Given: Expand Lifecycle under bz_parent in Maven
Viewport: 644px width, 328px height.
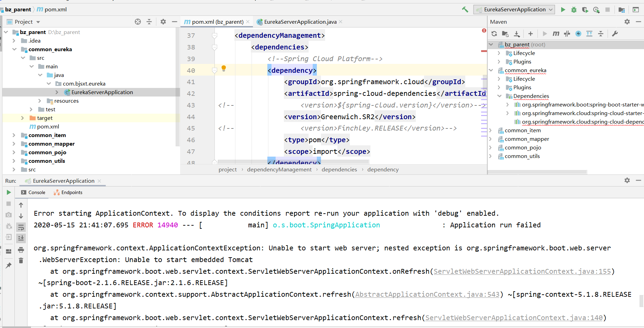Looking at the screenshot, I should pyautogui.click(x=499, y=53).
